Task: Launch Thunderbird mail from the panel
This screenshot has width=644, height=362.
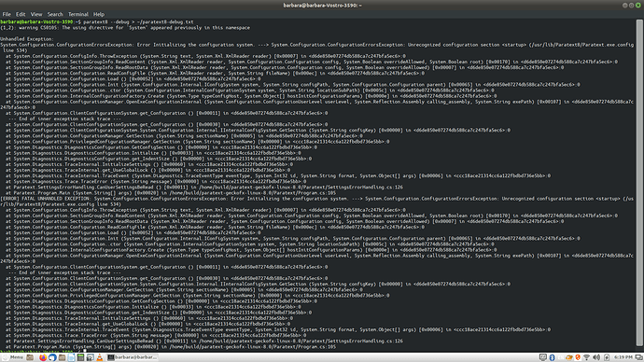Action: pyautogui.click(x=52, y=357)
